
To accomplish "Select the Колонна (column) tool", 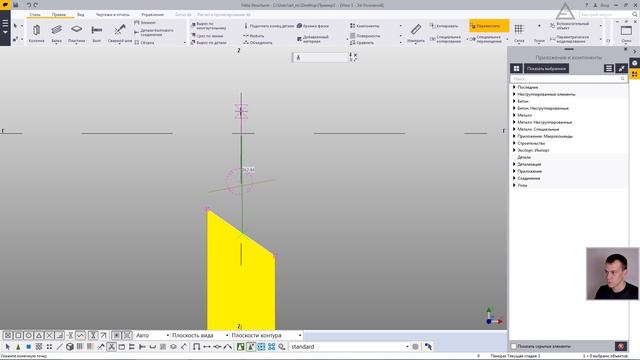I will 36,33.
